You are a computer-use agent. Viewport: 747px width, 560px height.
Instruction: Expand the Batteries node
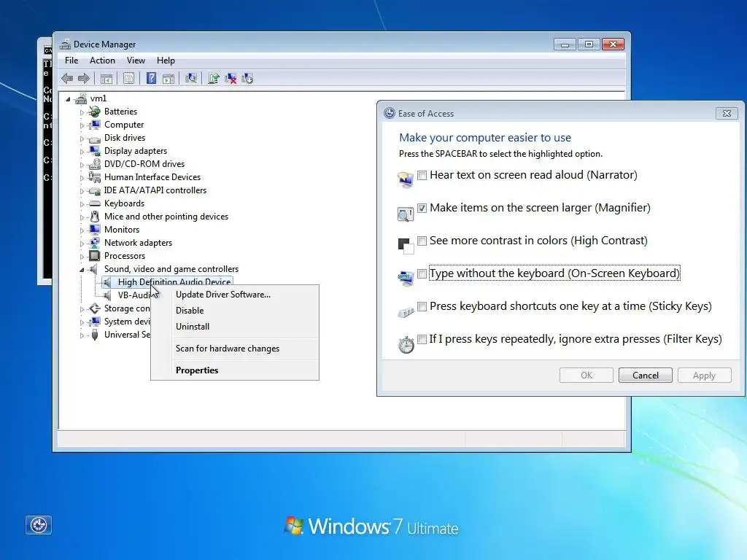pos(82,112)
